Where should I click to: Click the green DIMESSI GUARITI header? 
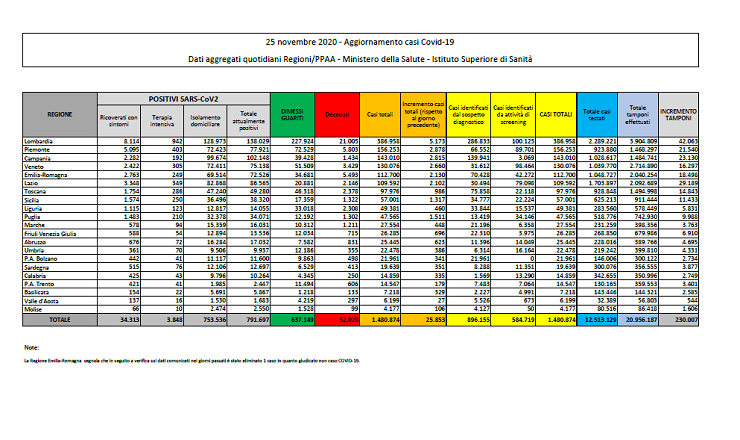[x=292, y=116]
